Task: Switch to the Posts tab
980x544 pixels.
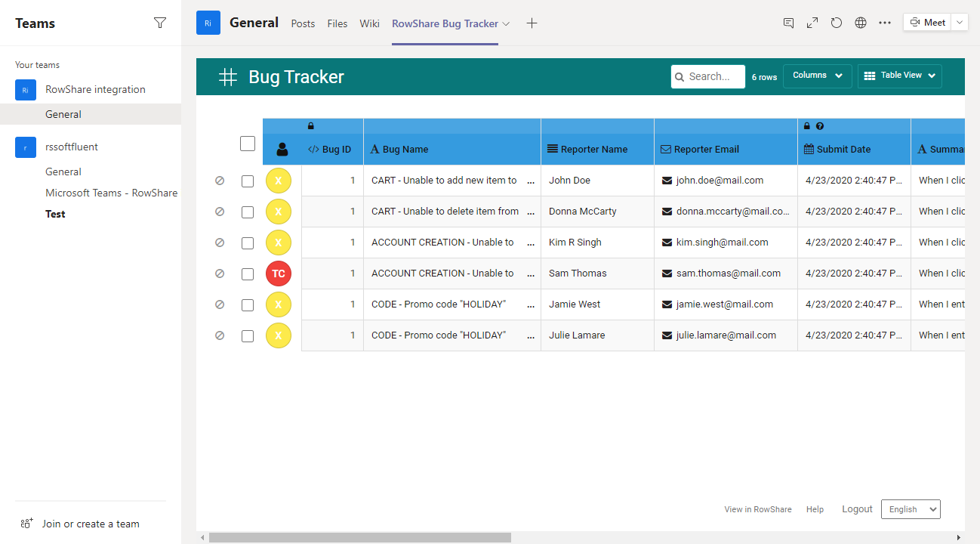Action: pos(303,23)
